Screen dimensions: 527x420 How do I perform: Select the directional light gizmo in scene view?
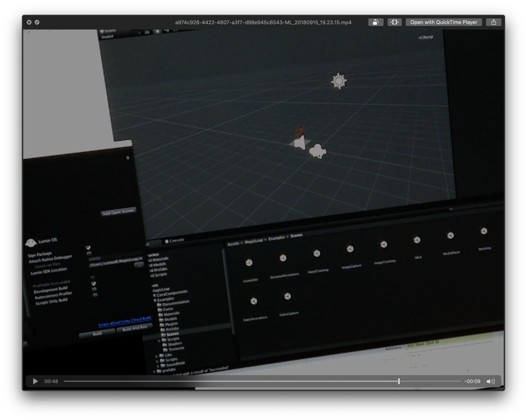(x=339, y=81)
